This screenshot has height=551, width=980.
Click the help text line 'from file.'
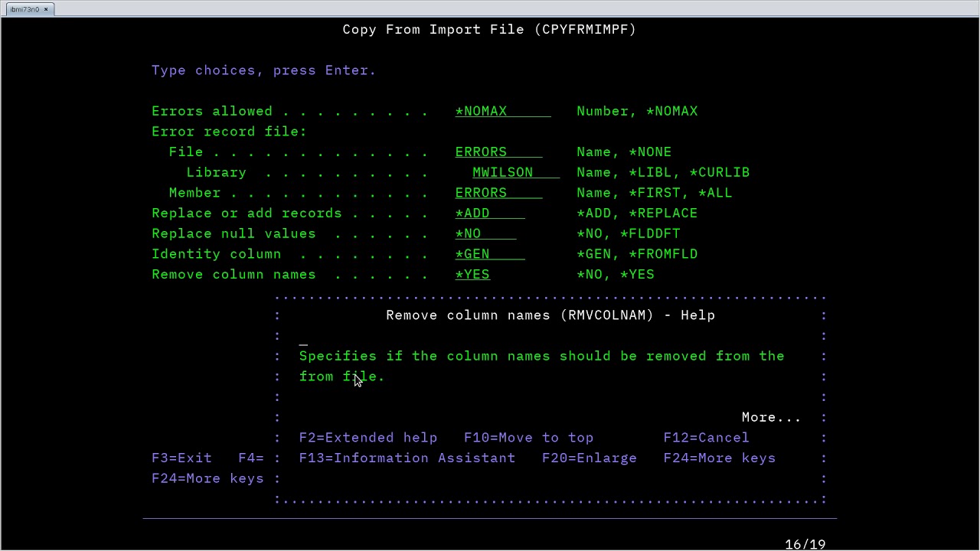(342, 377)
